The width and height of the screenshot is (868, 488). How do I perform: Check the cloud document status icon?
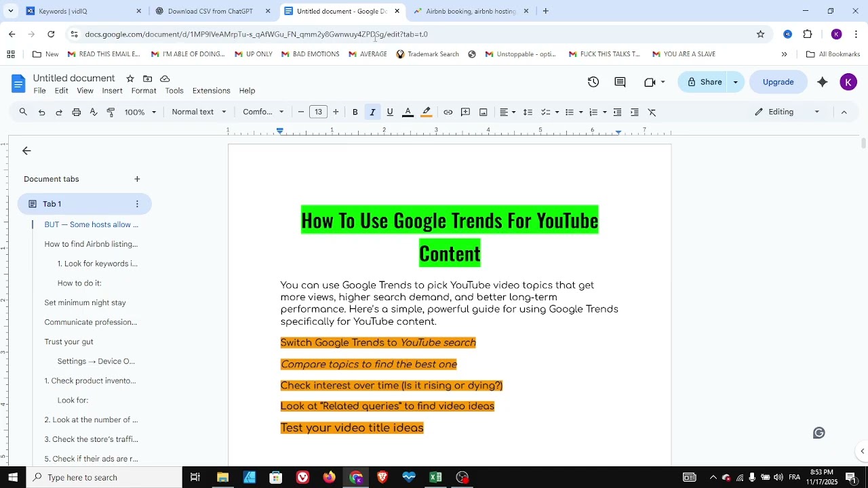pyautogui.click(x=165, y=79)
